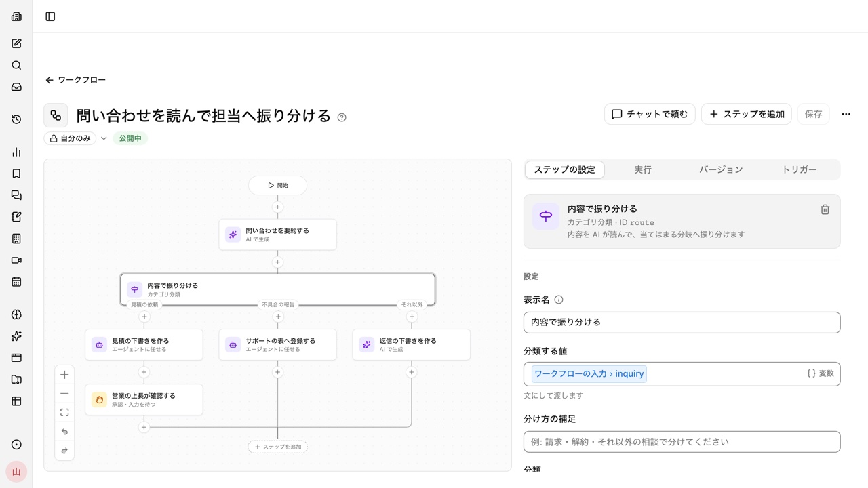868x488 pixels.
Task: Switch to the バージョン tab
Action: (721, 169)
